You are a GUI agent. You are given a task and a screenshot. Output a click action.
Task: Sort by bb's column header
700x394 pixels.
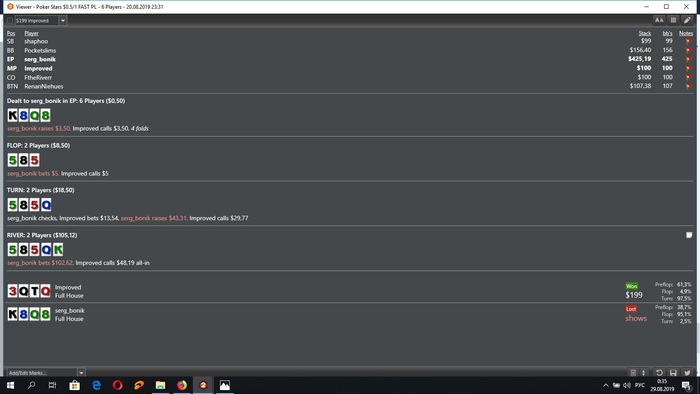(x=667, y=33)
